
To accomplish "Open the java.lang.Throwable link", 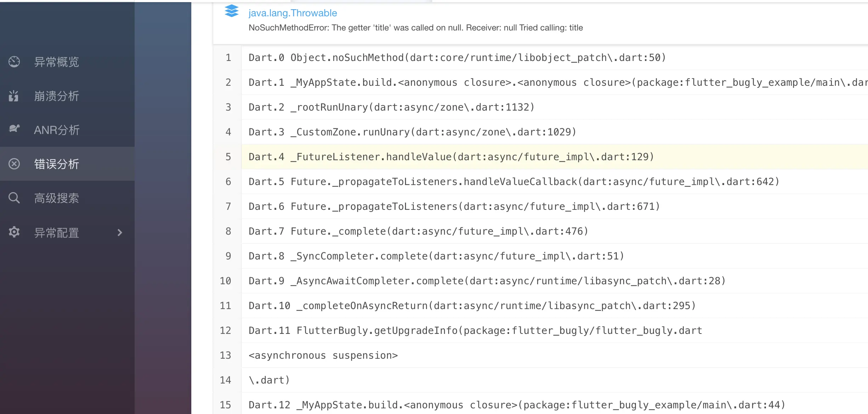I will [293, 13].
